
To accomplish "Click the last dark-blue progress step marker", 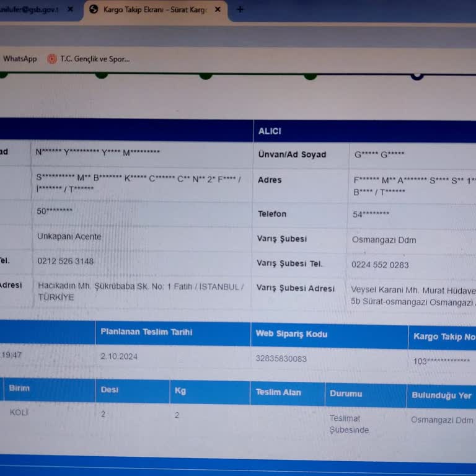I will [x=417, y=76].
